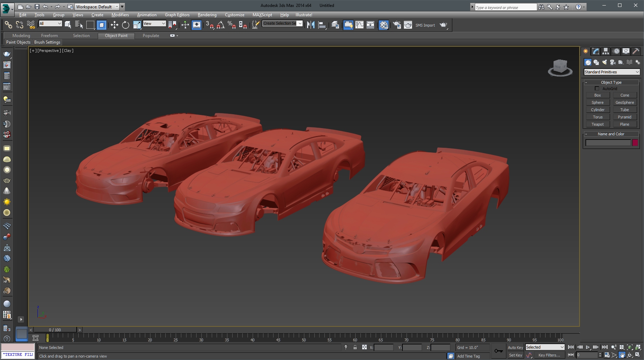This screenshot has height=360, width=644.
Task: Open Paint Objects panel
Action: click(x=18, y=42)
